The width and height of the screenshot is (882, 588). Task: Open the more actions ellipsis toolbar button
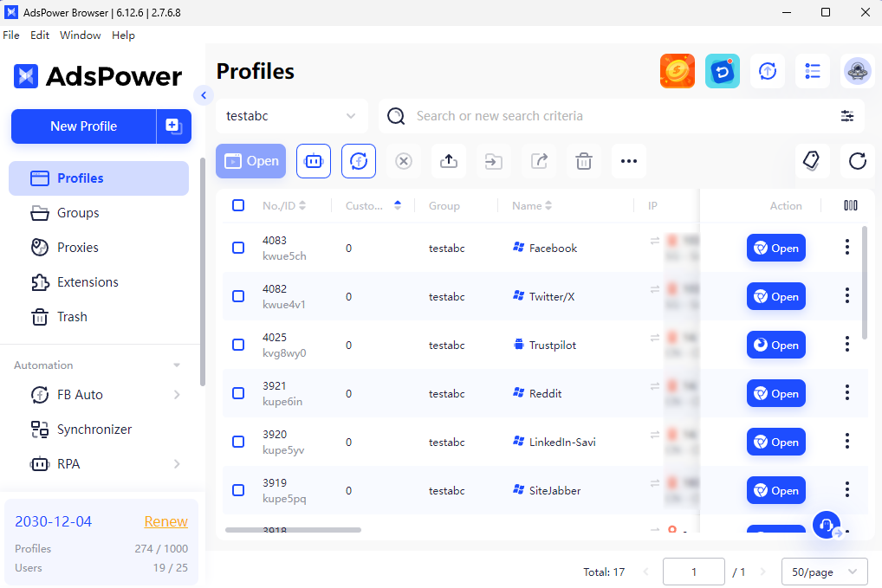tap(628, 161)
